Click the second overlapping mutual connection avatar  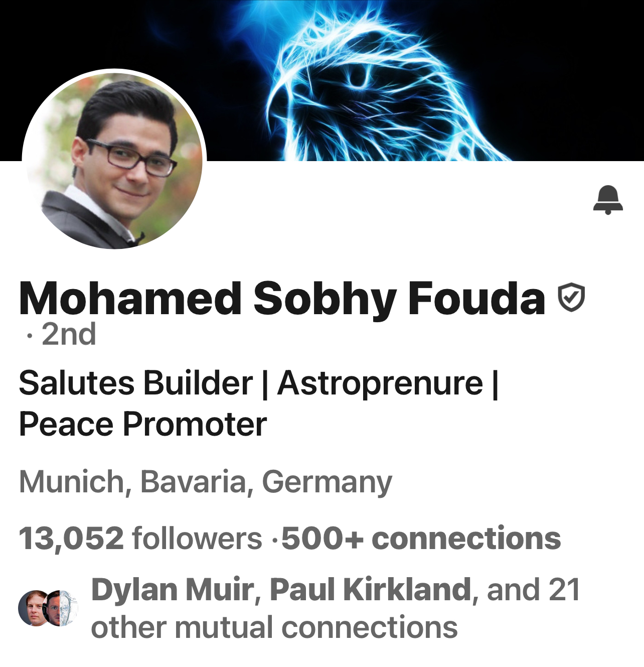coord(61,608)
